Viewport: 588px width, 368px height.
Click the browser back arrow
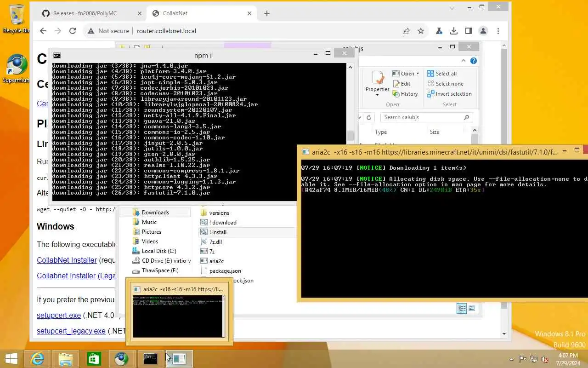pos(43,31)
